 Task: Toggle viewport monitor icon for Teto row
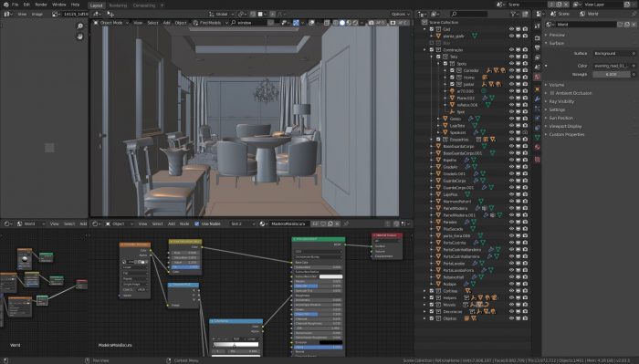(x=518, y=57)
